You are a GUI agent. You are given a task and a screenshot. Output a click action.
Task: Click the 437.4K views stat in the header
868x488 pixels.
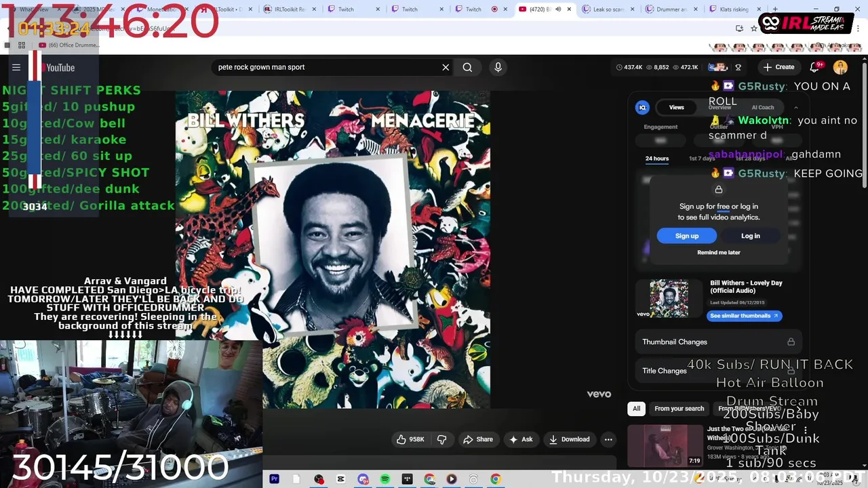(x=629, y=67)
